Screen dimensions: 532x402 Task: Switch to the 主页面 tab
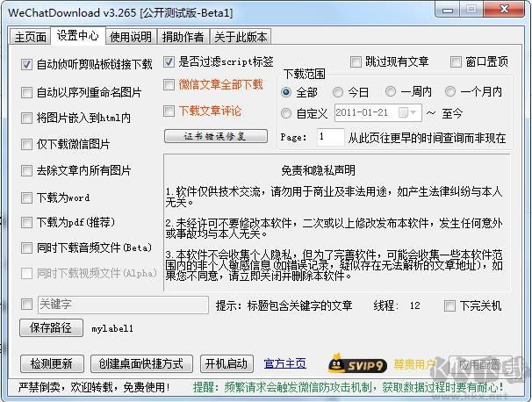click(x=31, y=37)
